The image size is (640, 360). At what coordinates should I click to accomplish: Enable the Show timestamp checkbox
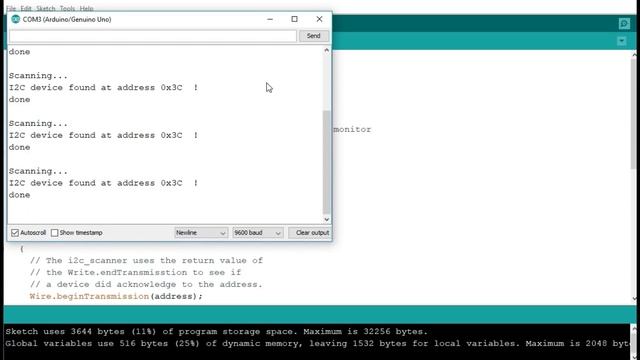point(55,233)
